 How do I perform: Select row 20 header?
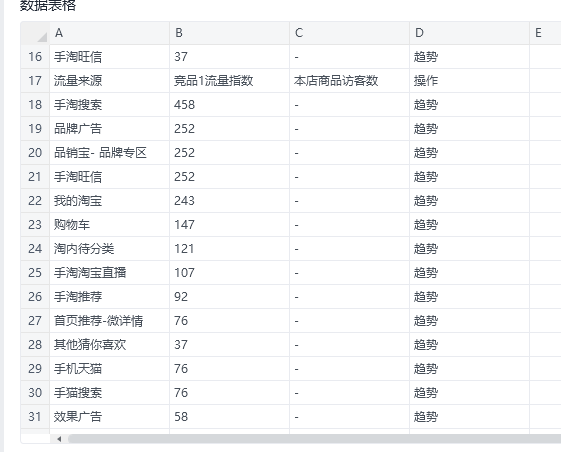point(35,152)
